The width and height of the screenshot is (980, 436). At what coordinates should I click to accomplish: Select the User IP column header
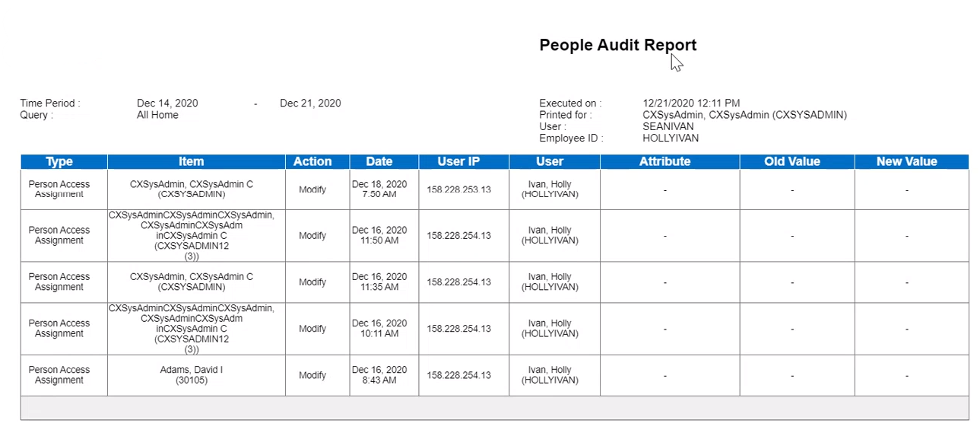(x=458, y=161)
